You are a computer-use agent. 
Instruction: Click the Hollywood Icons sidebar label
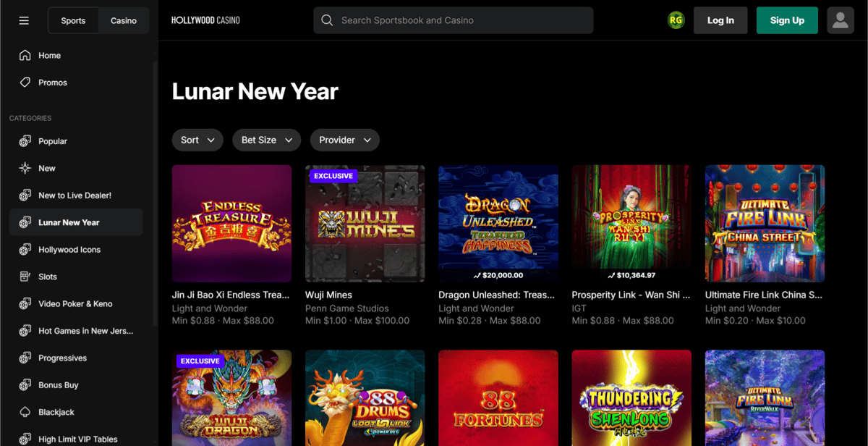(69, 250)
